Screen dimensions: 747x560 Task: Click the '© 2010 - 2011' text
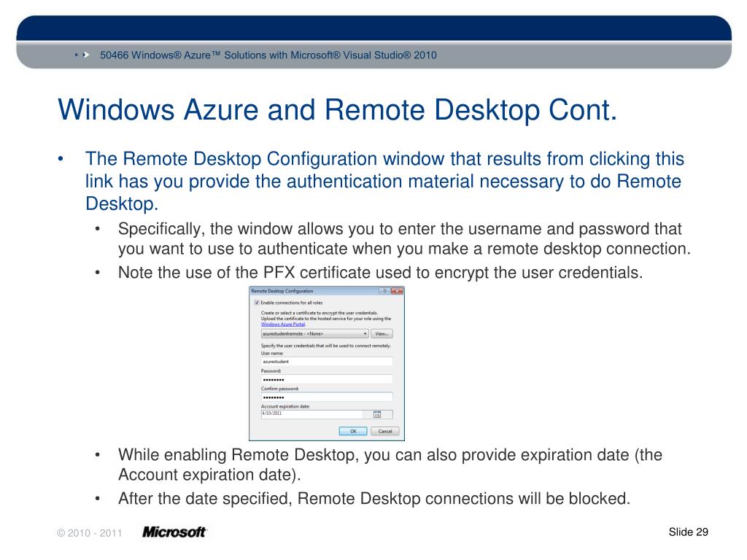[x=89, y=533]
